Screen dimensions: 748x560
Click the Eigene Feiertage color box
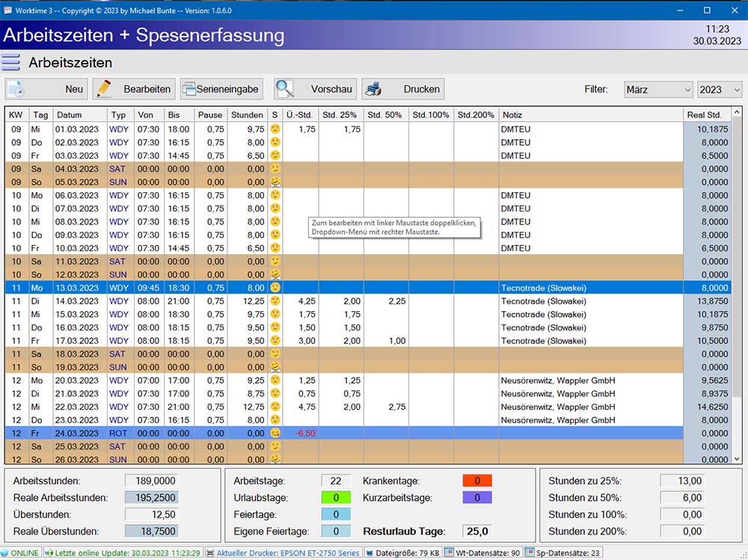336,532
